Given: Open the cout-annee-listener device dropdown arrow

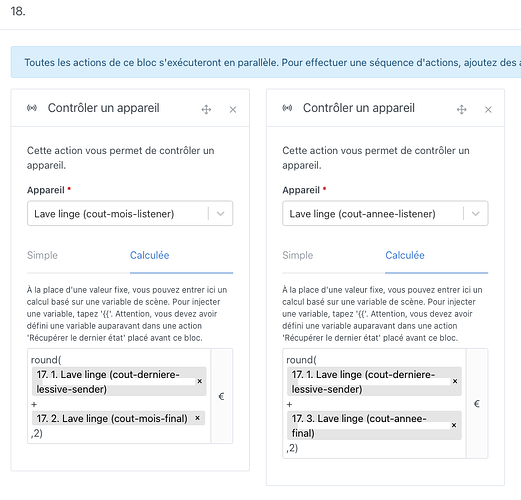Looking at the screenshot, I should click(476, 214).
